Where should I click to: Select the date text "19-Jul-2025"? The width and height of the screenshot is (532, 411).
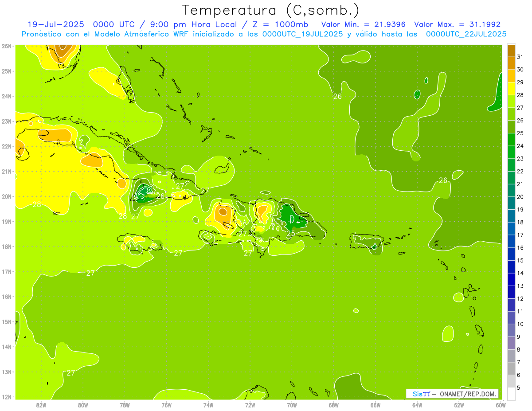pos(55,24)
